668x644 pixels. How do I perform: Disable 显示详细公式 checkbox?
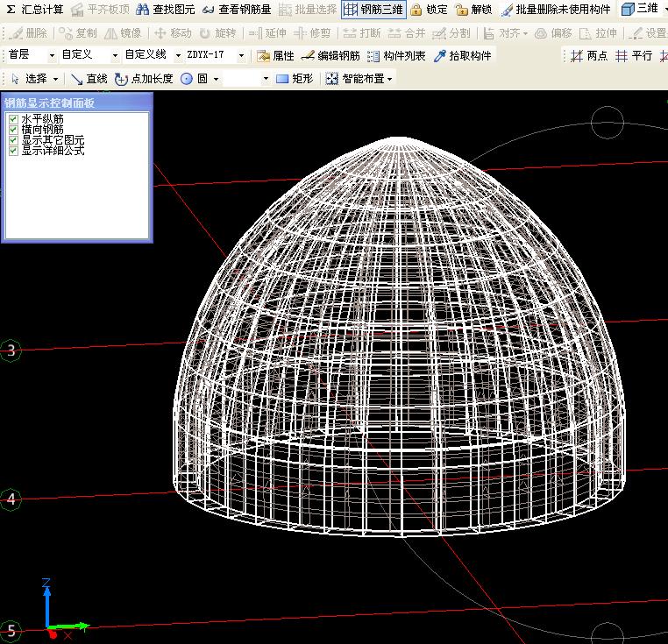coord(13,151)
